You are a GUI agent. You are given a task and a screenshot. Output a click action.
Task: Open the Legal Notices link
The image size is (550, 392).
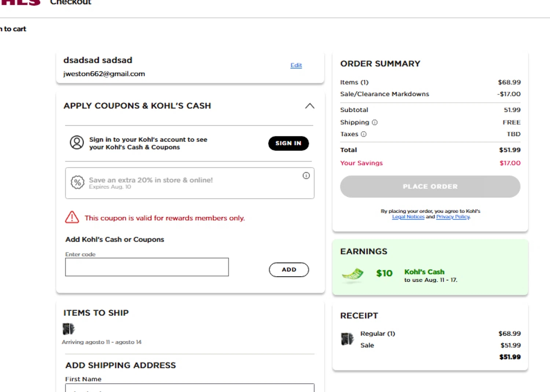pos(408,217)
